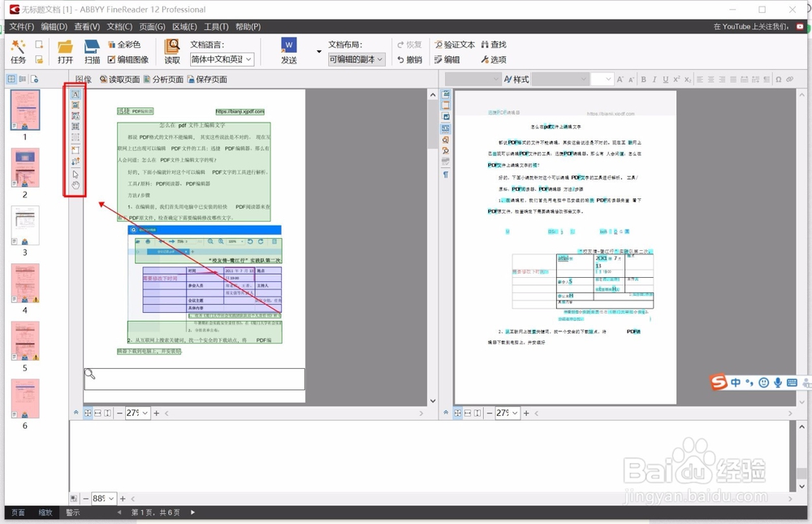Viewport: 812px width, 524px height.
Task: Click the page properties icon in pages panel
Action: coord(34,80)
